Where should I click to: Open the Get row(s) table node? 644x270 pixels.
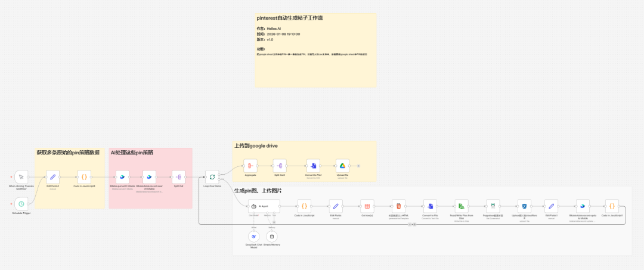click(367, 206)
